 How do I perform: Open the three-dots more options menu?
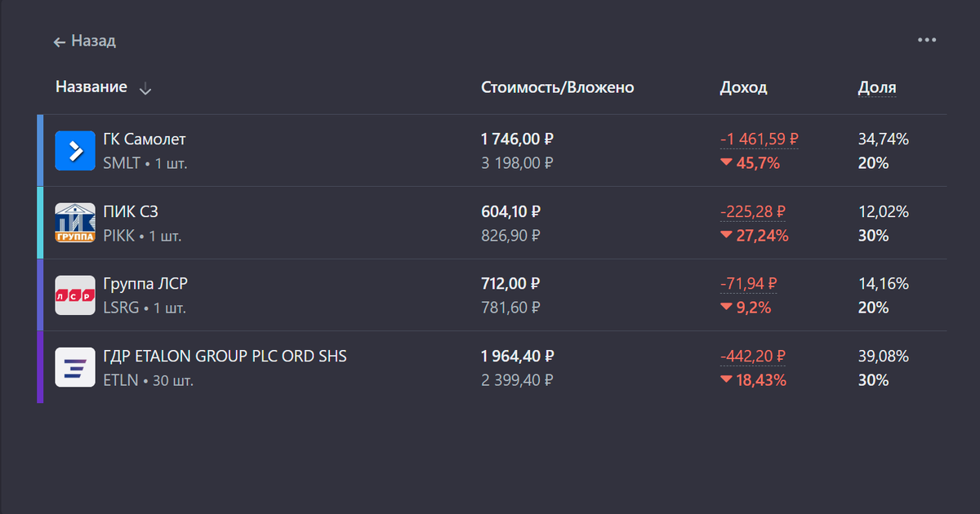tap(926, 40)
